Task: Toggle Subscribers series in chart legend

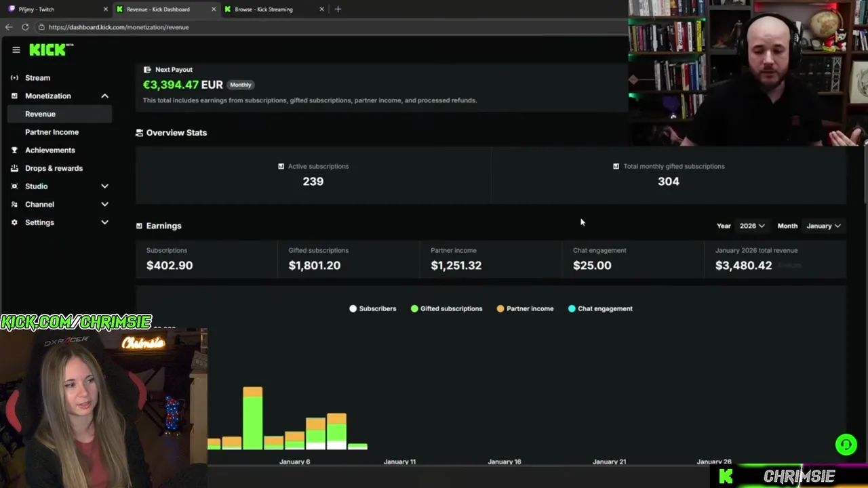Action: click(x=373, y=308)
